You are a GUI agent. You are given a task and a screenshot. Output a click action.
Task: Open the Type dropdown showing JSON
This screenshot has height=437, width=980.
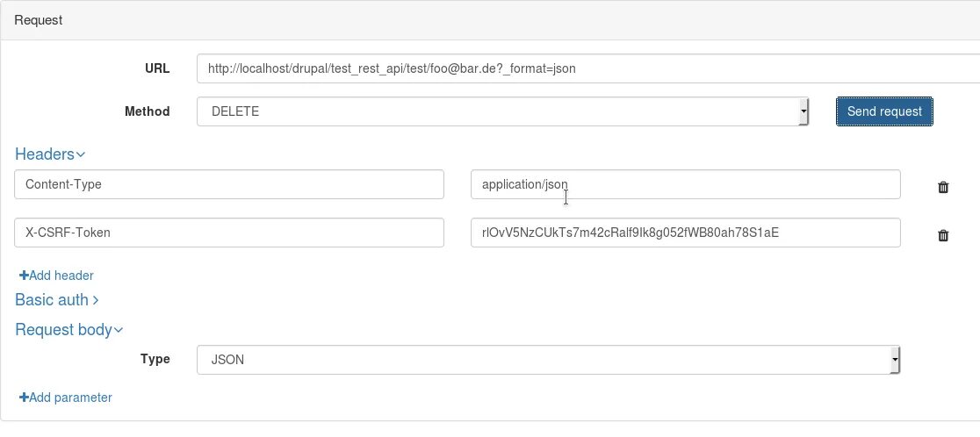tap(548, 360)
